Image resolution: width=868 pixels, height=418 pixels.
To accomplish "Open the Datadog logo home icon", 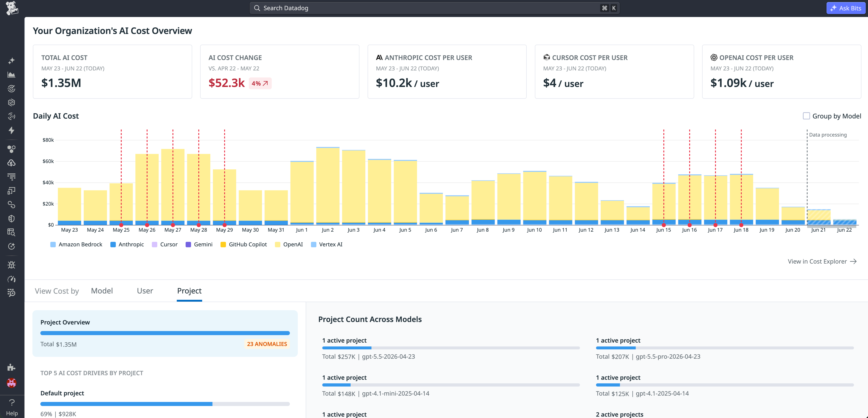I will click(x=12, y=8).
